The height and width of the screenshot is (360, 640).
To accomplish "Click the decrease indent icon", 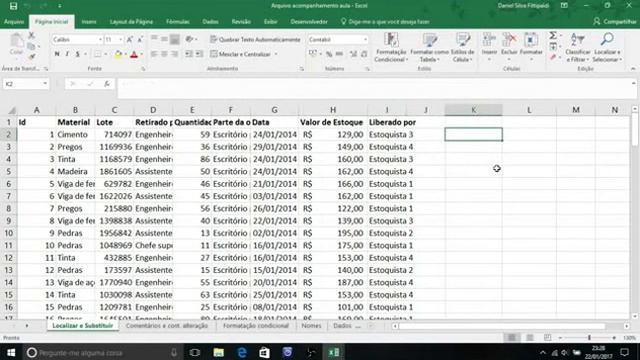I will coord(189,54).
